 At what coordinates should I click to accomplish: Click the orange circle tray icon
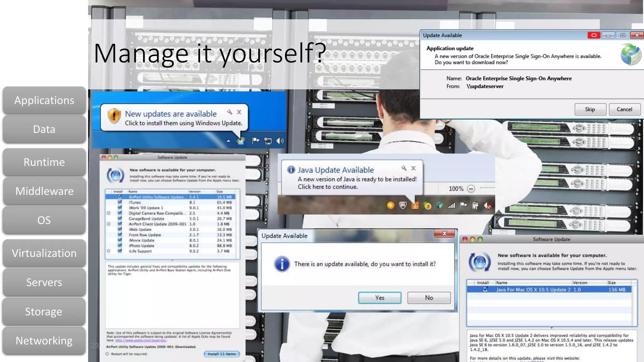coord(391,206)
